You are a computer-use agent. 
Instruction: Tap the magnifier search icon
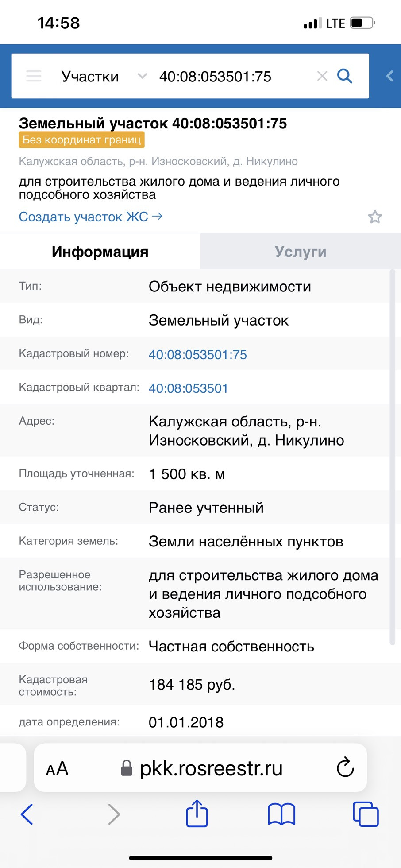pyautogui.click(x=345, y=76)
